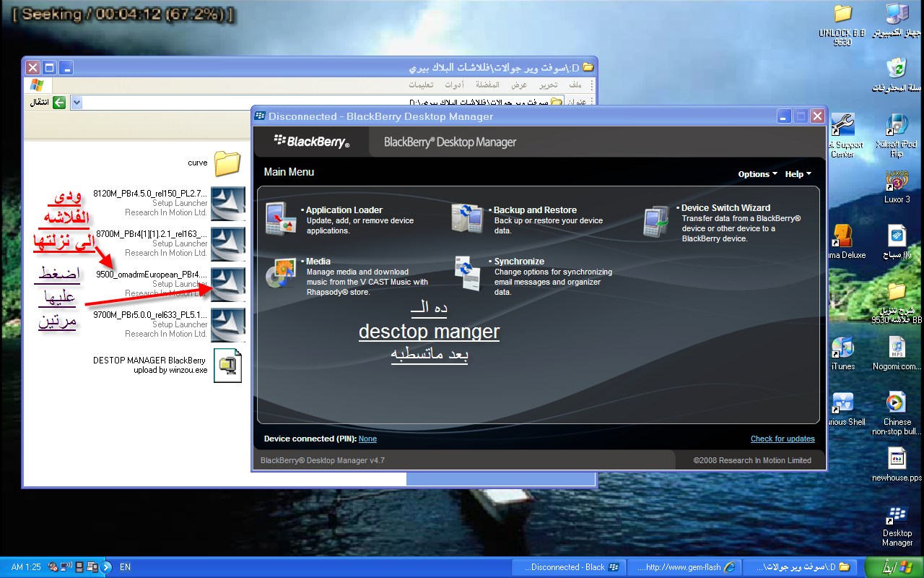
Task: Click the Device Switch Wizard heading text
Action: tap(725, 208)
